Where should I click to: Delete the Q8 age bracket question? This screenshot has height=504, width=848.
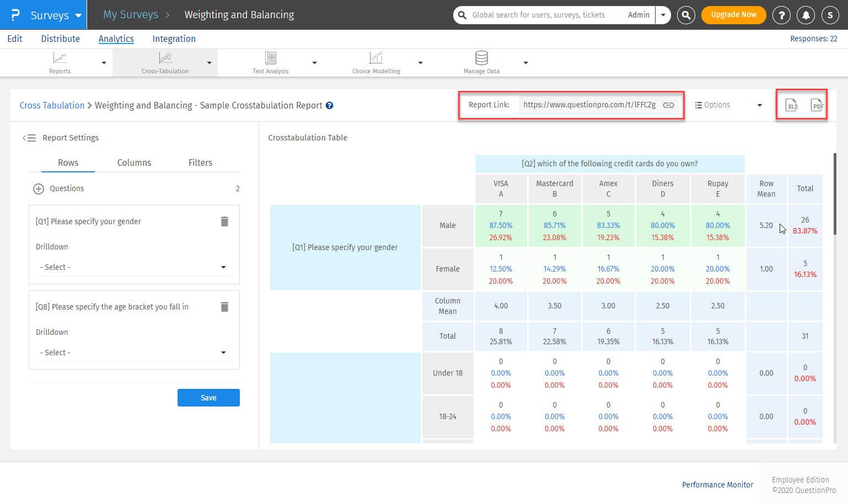tap(224, 307)
